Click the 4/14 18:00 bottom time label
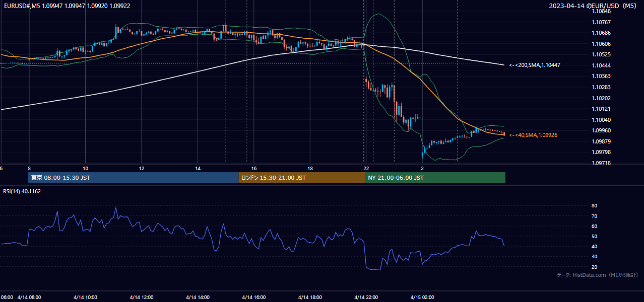The height and width of the screenshot is (302, 644). coord(310,297)
